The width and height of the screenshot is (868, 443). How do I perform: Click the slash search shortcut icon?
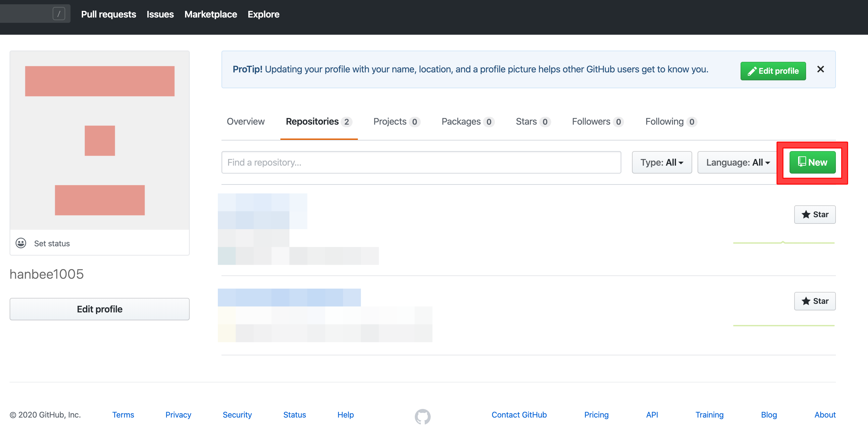click(x=59, y=14)
